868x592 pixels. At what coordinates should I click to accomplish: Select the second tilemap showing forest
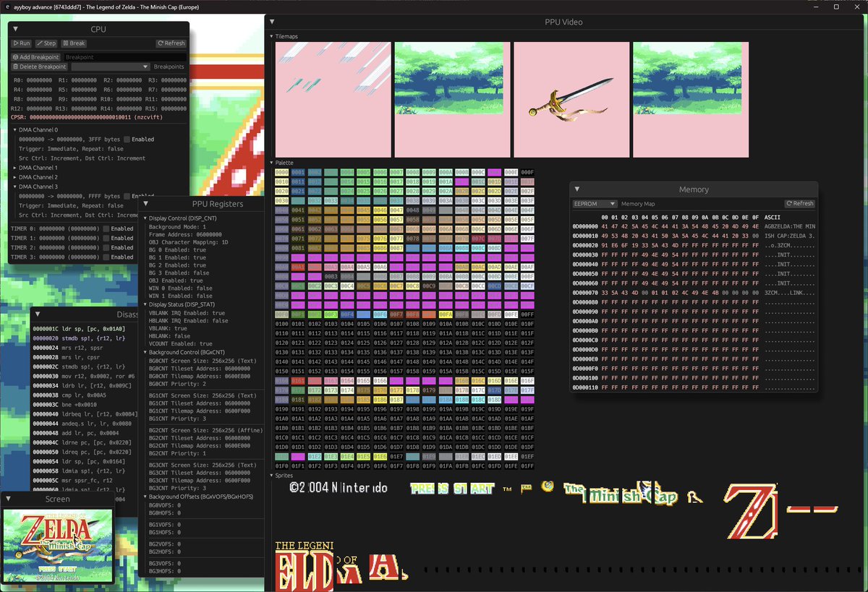click(452, 99)
